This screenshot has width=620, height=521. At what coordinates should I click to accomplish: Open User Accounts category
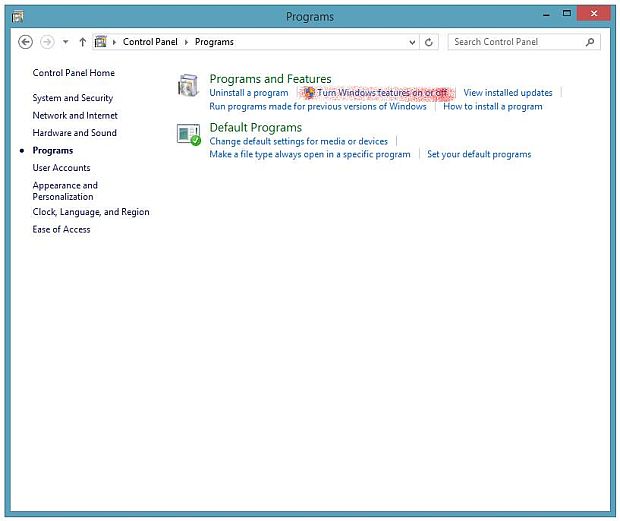(61, 168)
